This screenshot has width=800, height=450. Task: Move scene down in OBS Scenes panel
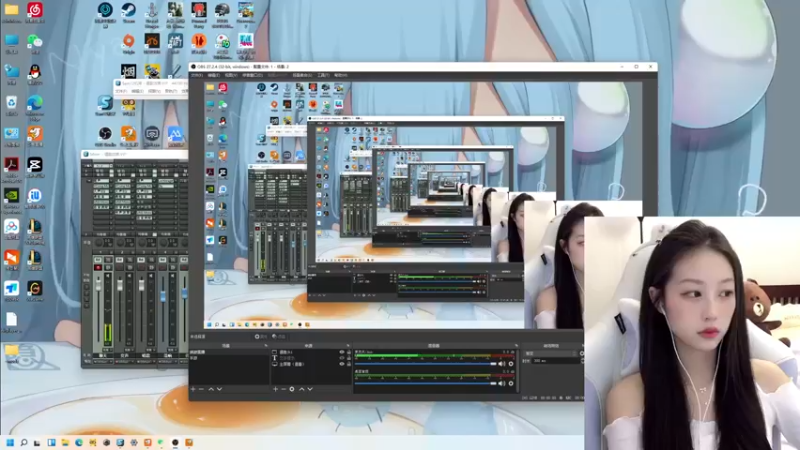point(219,389)
